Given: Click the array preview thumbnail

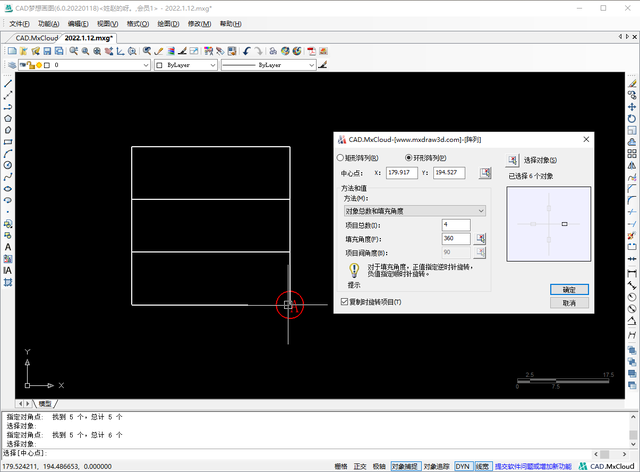Looking at the screenshot, I should (549, 224).
